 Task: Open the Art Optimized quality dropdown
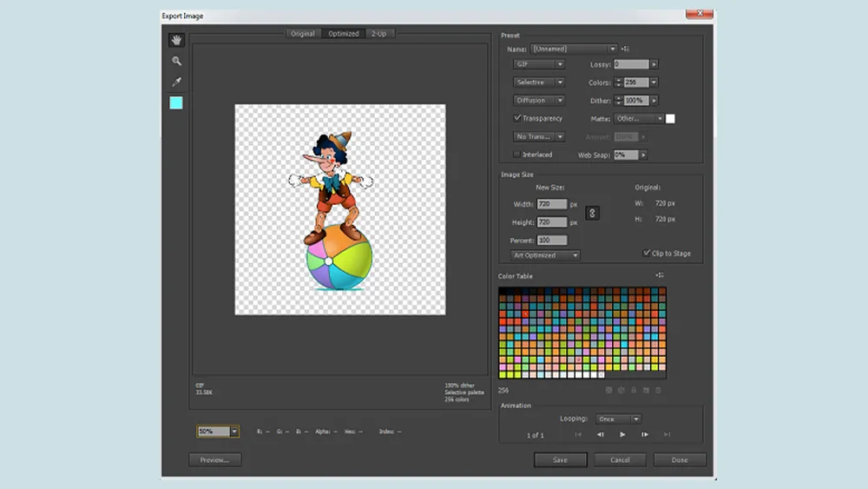pos(545,255)
